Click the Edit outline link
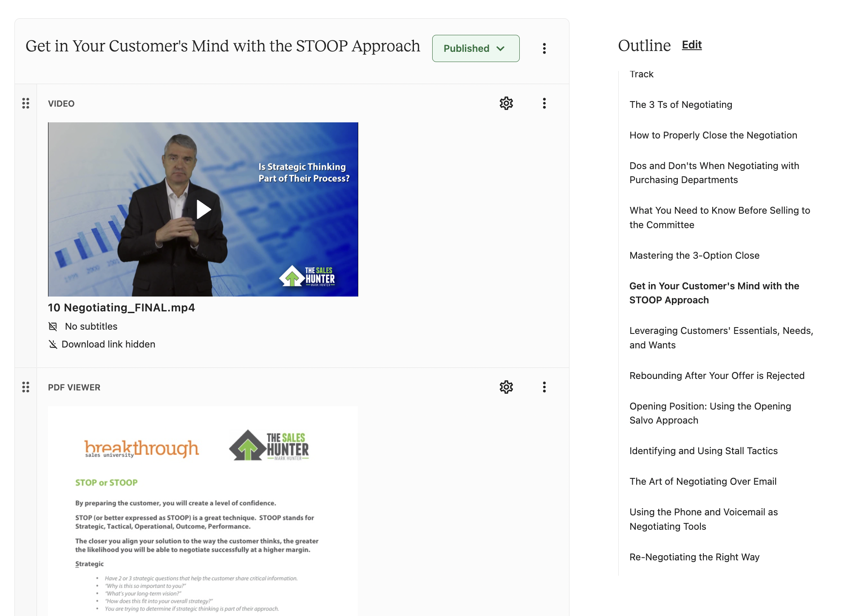Screen dimensions: 844x616 (691, 45)
